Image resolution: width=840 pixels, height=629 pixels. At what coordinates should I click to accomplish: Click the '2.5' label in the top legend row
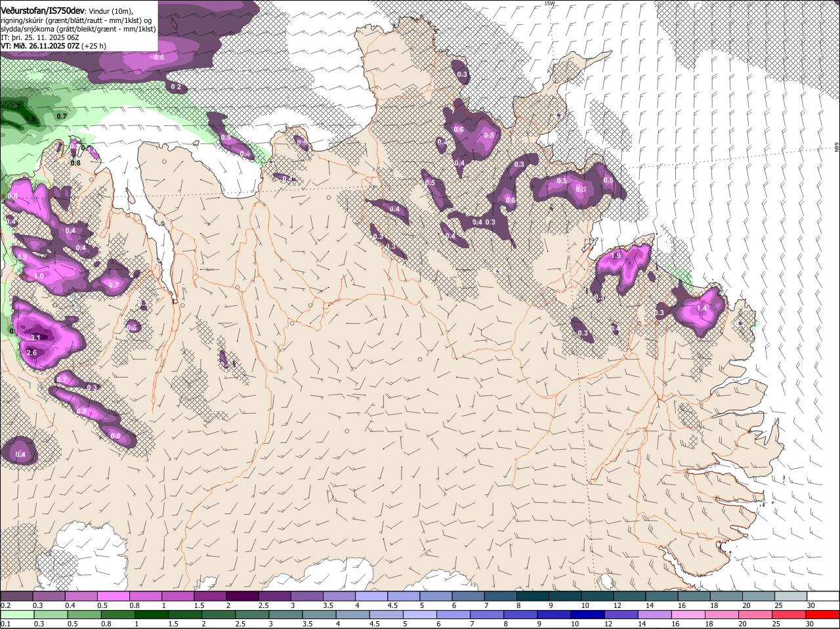pos(263,605)
